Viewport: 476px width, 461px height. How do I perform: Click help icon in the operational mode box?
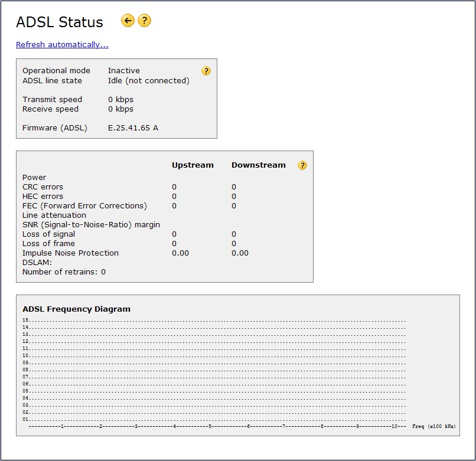click(x=206, y=71)
